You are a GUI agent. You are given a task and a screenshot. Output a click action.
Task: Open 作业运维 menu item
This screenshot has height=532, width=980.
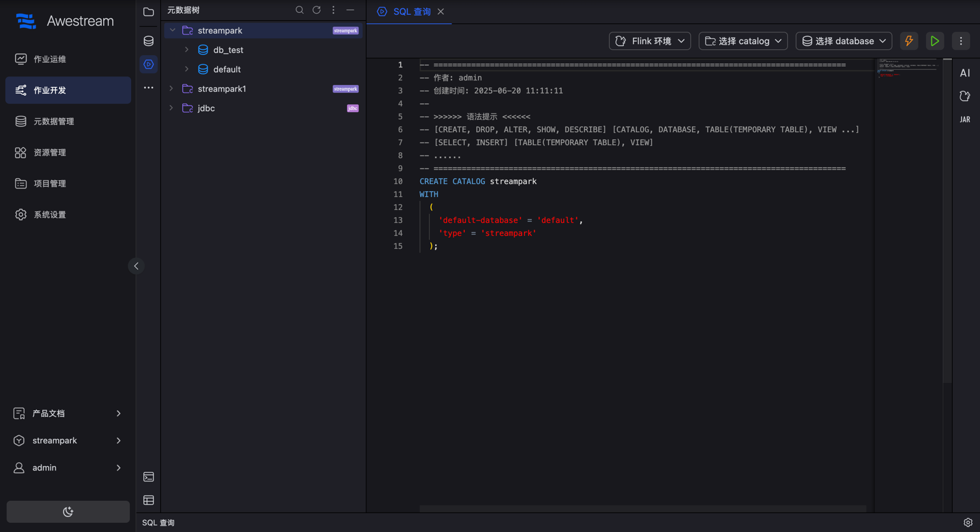coord(50,59)
